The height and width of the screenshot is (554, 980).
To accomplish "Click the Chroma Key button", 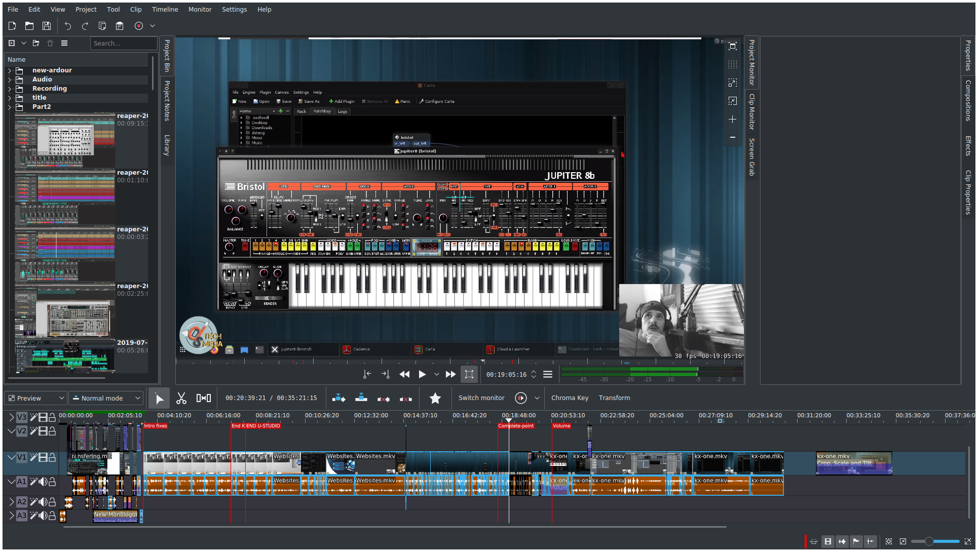I will [x=570, y=398].
